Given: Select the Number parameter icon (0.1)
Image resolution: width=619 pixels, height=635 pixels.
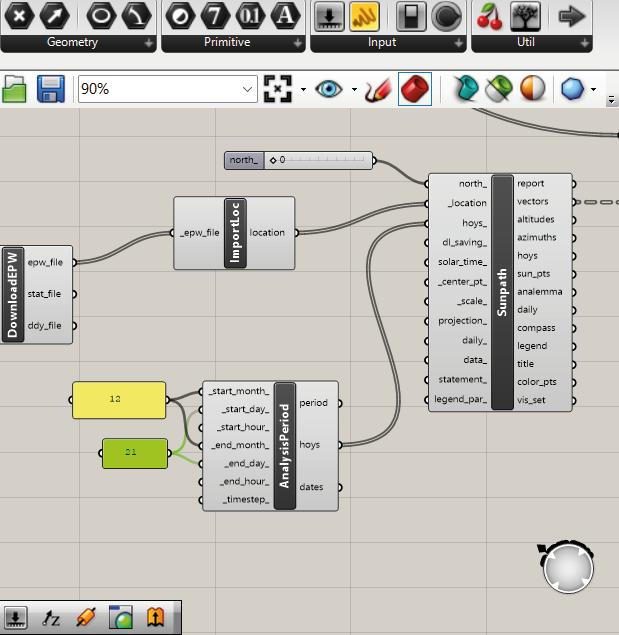Looking at the screenshot, I should (250, 16).
